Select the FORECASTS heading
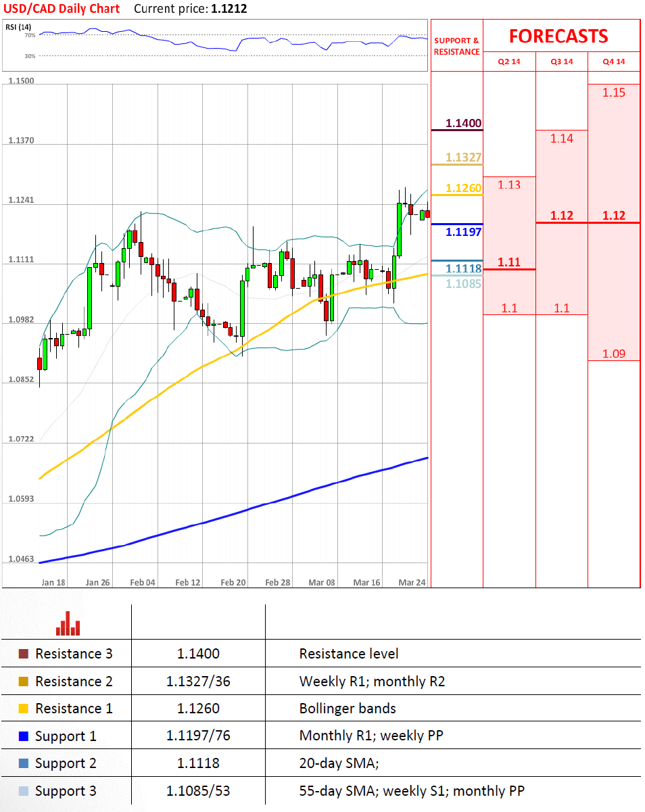The height and width of the screenshot is (812, 645). (558, 36)
